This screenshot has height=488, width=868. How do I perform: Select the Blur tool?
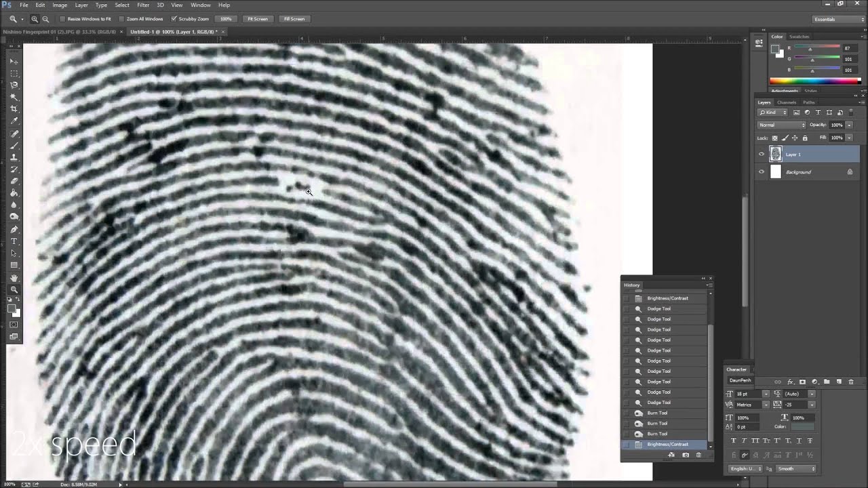pos(14,205)
